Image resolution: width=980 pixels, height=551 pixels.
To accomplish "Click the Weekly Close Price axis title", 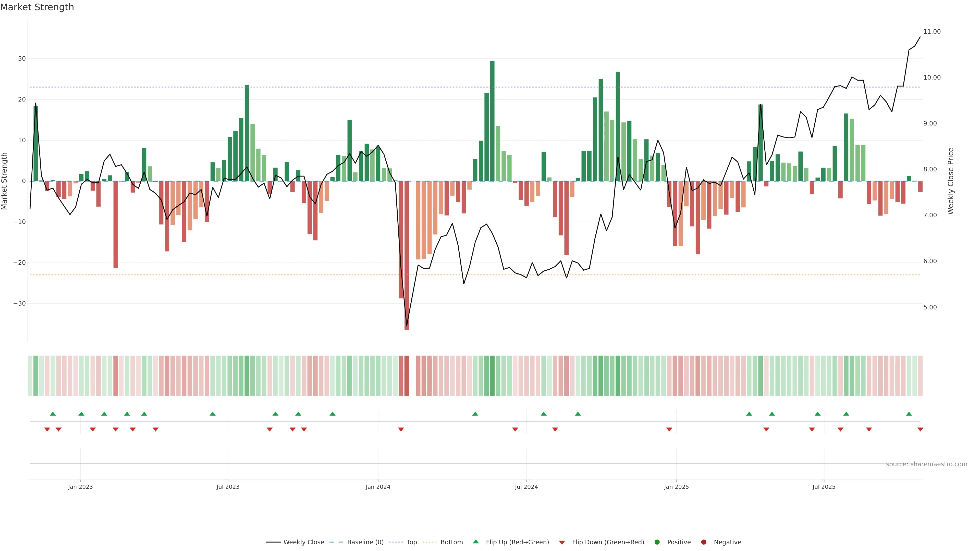I will pos(951,181).
